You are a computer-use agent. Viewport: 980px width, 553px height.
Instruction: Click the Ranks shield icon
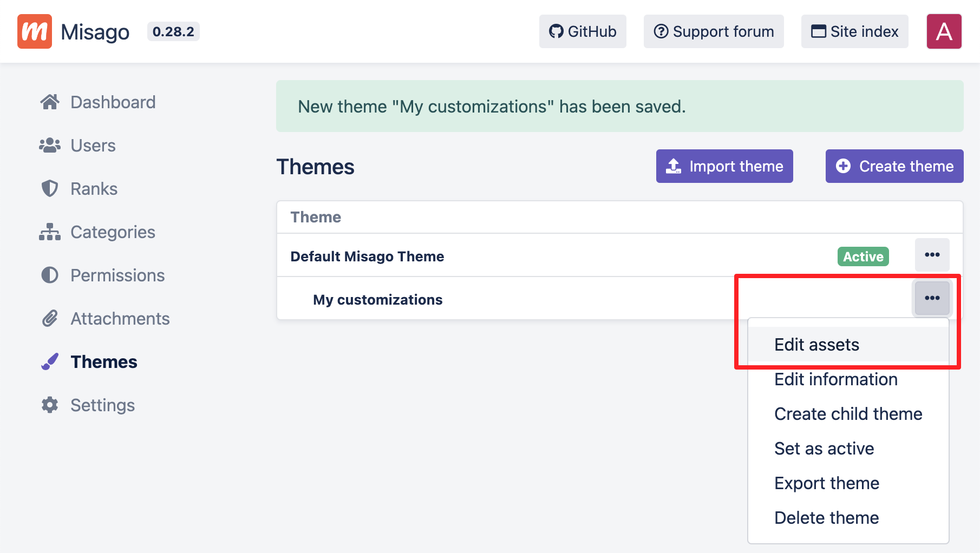pyautogui.click(x=50, y=188)
